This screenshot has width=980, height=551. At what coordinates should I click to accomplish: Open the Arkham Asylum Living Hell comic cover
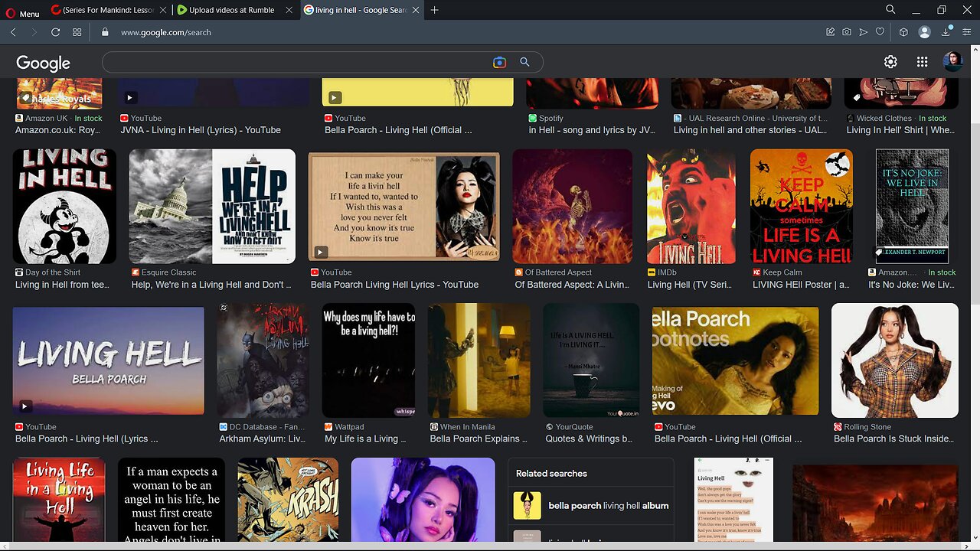(263, 360)
